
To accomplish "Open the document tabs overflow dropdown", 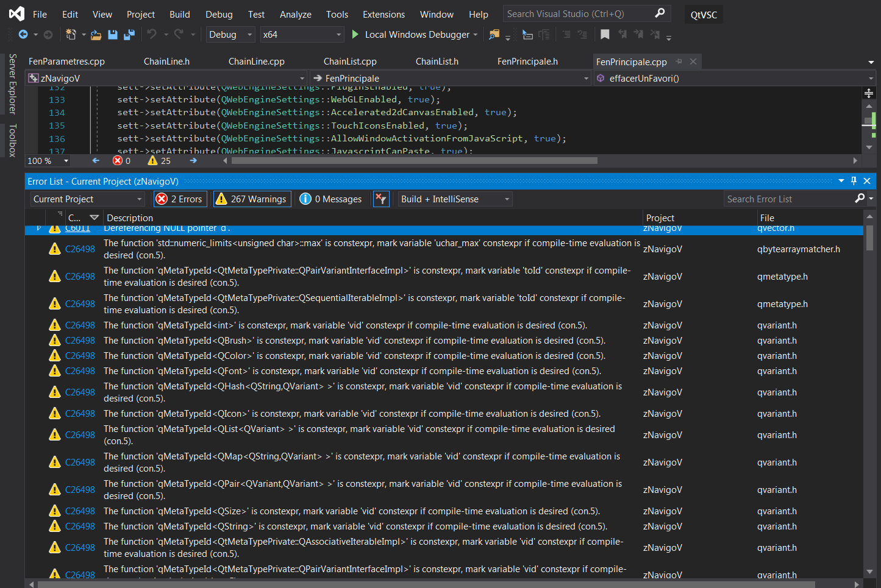I will [871, 62].
